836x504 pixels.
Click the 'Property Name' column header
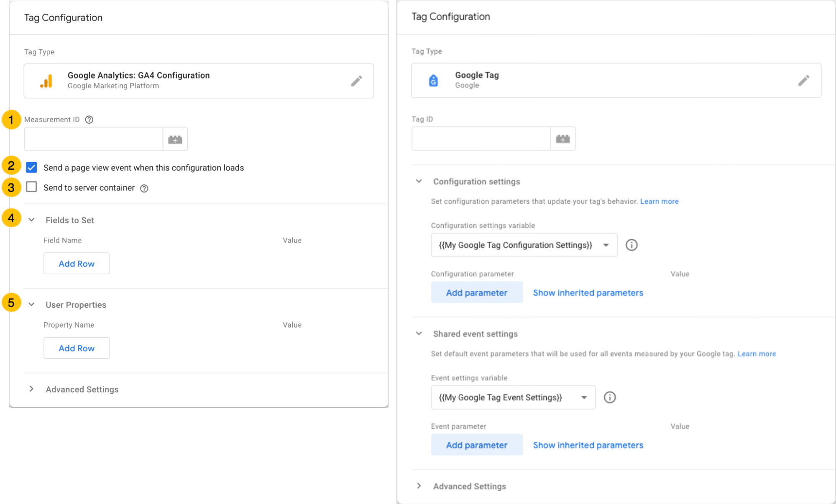pos(69,325)
